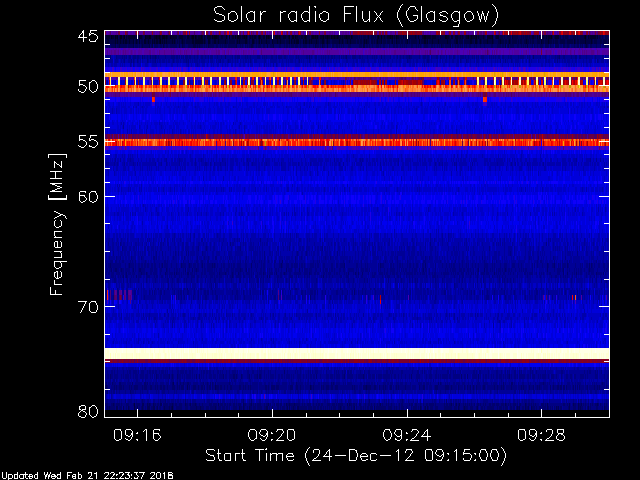Click the '80' frequency tick label
640x480 pixels.
pos(88,411)
